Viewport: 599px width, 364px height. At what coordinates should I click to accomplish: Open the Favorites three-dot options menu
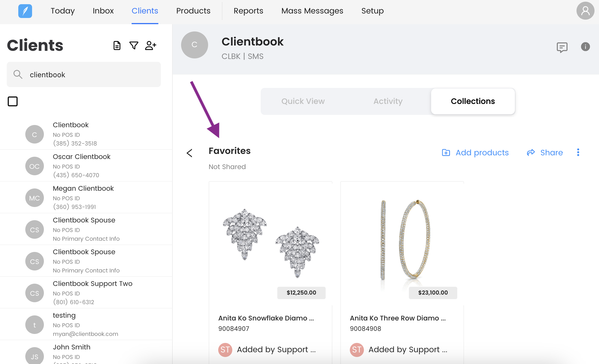pos(578,152)
